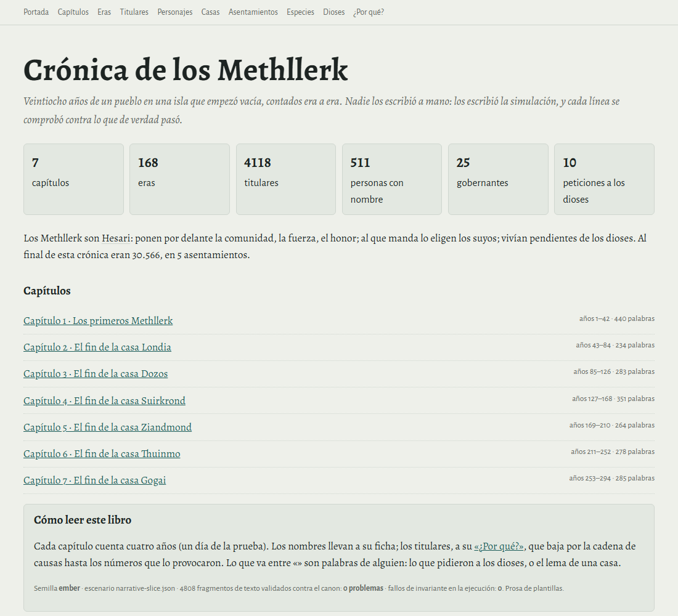Image resolution: width=678 pixels, height=616 pixels.
Task: Follow the Capítulo 3 casa Dozos link
Action: point(96,374)
